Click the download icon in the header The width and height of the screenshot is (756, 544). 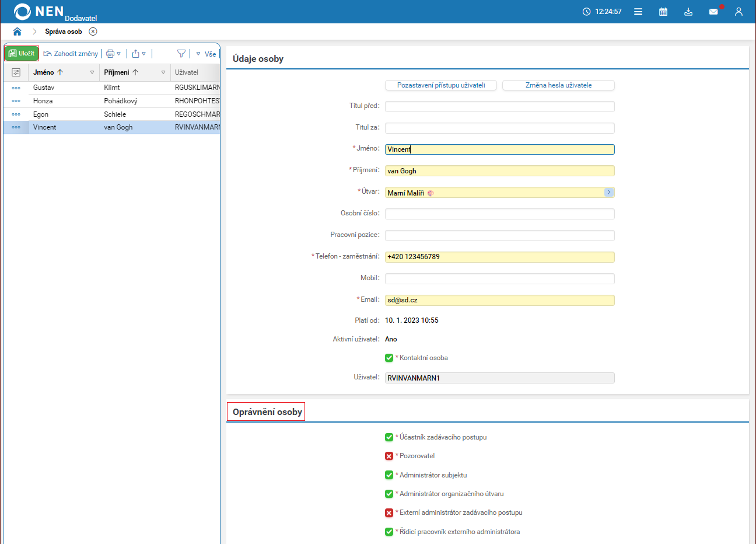(688, 12)
